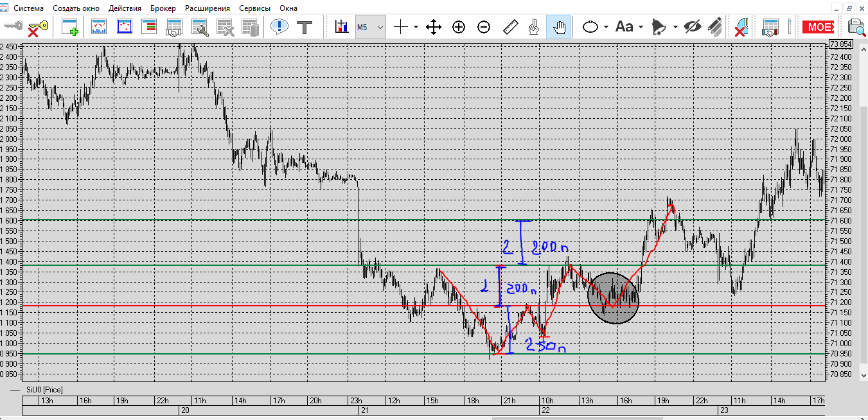Viewport: 868px width, 420px height.
Task: Click the 72 000 price axis label
Action: (x=840, y=139)
